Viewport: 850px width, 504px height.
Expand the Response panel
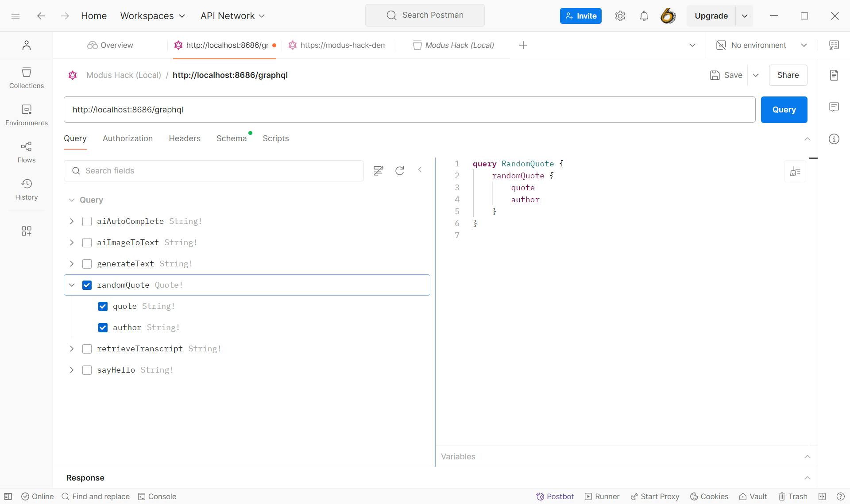pyautogui.click(x=807, y=478)
